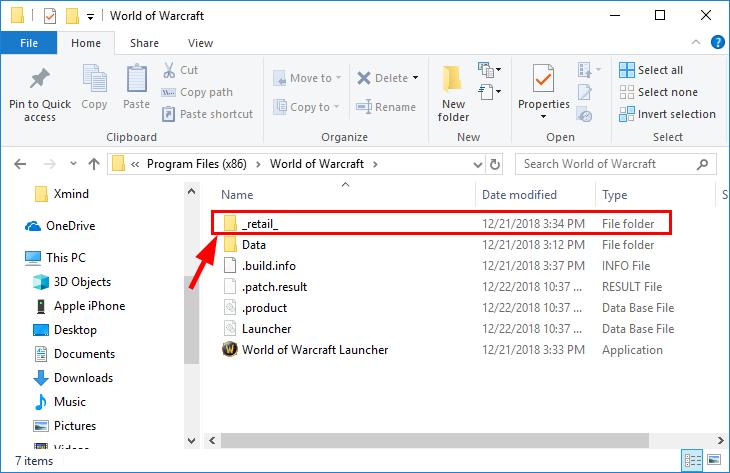This screenshot has width=730, height=473.
Task: Sort by the Date modified column
Action: 519,195
